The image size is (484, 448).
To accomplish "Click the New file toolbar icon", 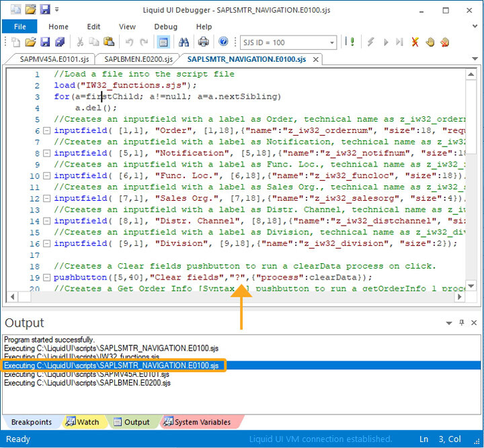I will pos(15,42).
